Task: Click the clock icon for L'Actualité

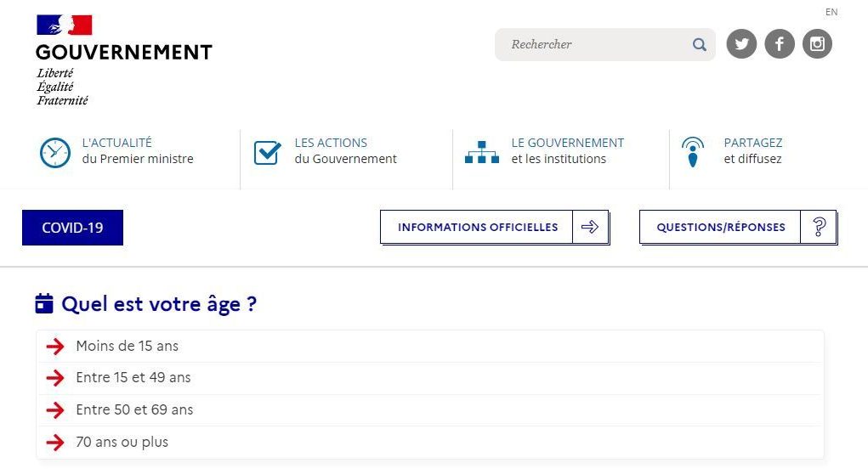Action: click(x=55, y=152)
